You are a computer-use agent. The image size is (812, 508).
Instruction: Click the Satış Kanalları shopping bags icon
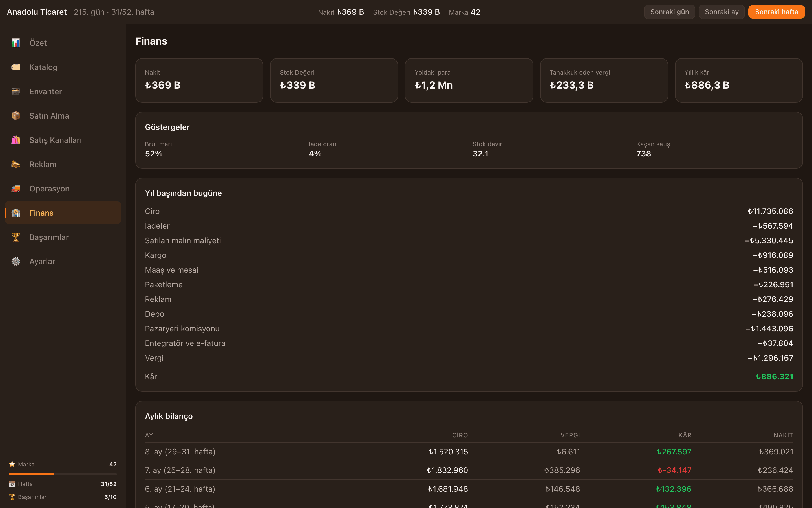pos(16,140)
